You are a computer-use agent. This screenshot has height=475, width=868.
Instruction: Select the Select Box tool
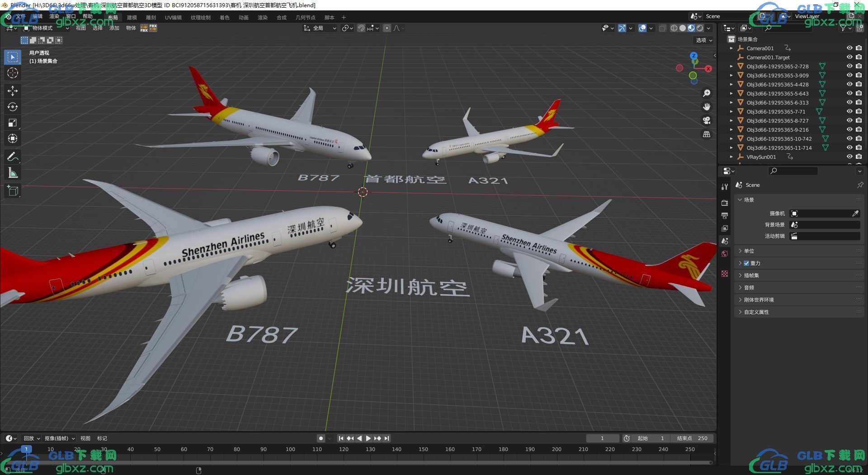coord(13,57)
